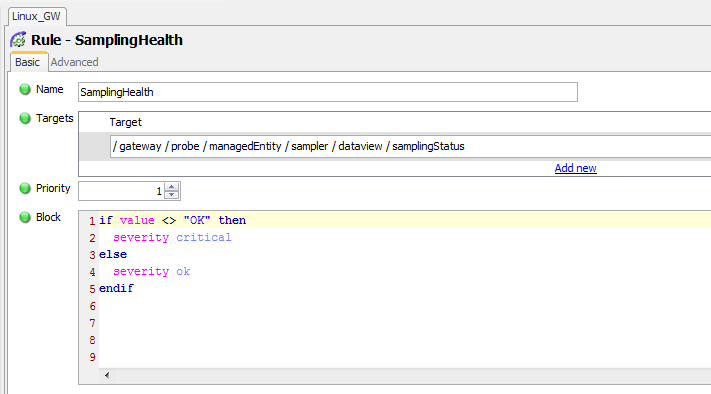Click the 'endif' line in the editor
The image size is (711, 394).
click(x=117, y=288)
